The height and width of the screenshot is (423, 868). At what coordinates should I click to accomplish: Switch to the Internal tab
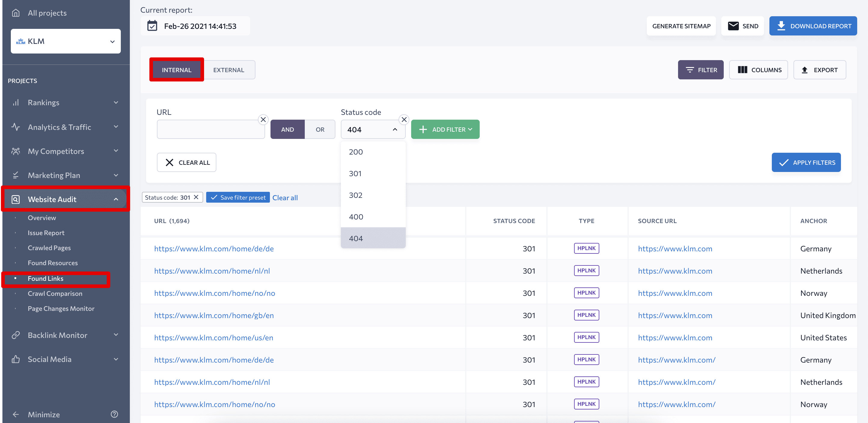pos(176,70)
